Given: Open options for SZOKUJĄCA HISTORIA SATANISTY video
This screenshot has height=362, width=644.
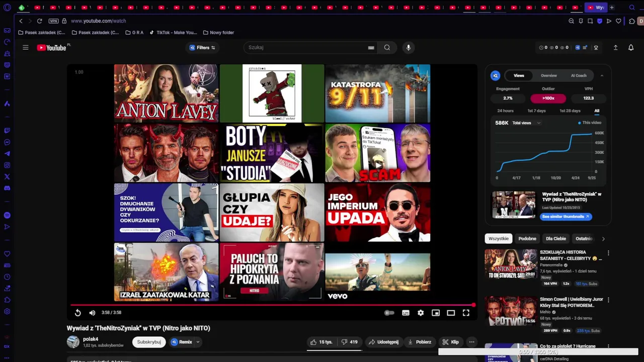Looking at the screenshot, I should 608,253.
